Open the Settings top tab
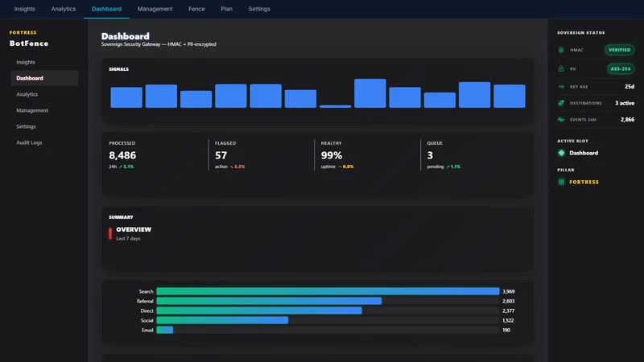 pyautogui.click(x=259, y=9)
